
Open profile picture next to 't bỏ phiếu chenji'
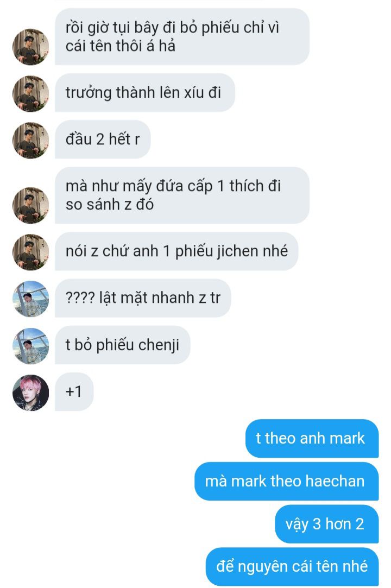[x=31, y=346]
